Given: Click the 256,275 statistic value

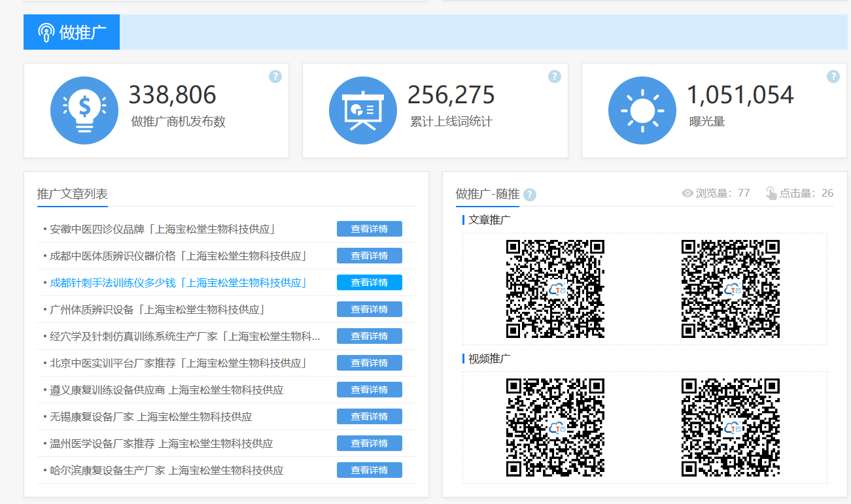Looking at the screenshot, I should tap(451, 95).
